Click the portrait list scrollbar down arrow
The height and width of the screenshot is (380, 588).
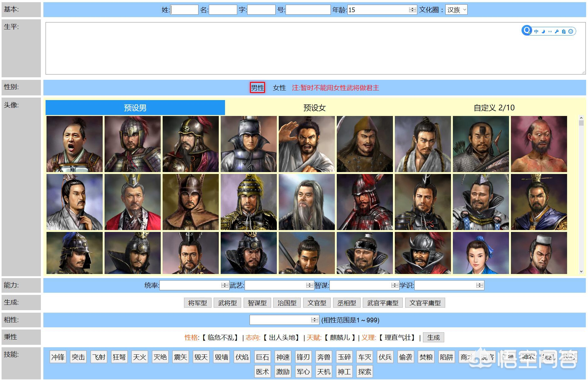581,272
